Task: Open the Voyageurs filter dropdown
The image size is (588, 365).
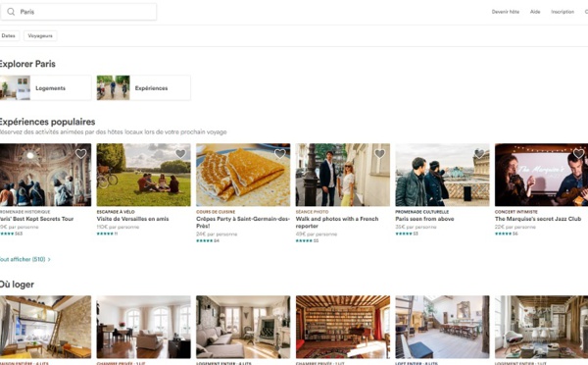Action: point(40,35)
